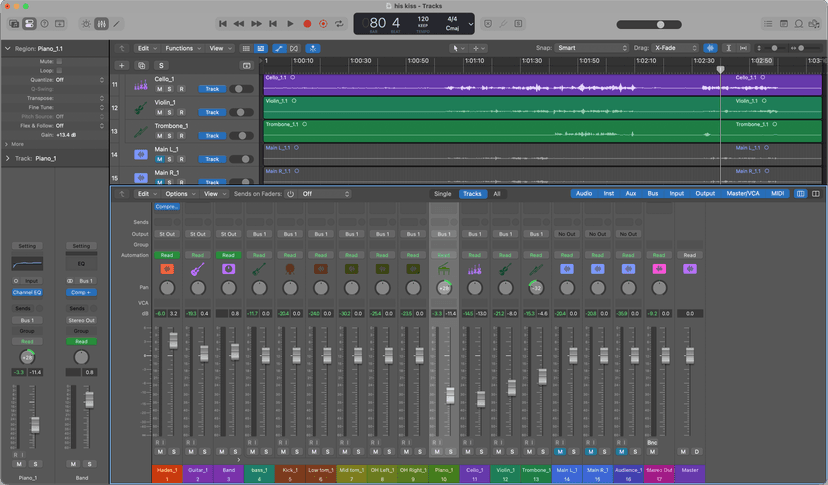Toggle the Aux channel filter button
The height and width of the screenshot is (485, 828).
(631, 194)
